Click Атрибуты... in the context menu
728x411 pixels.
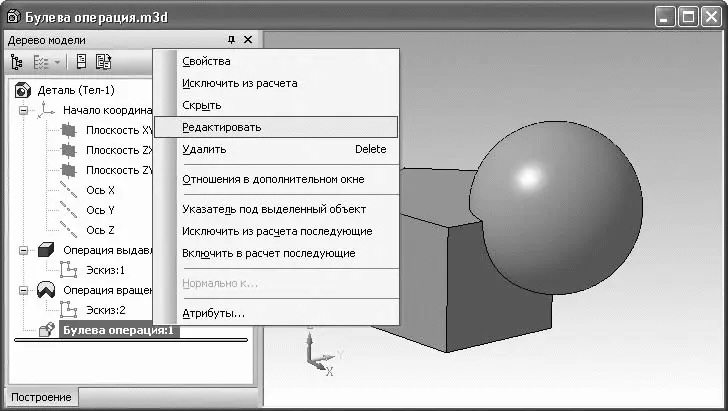[213, 313]
